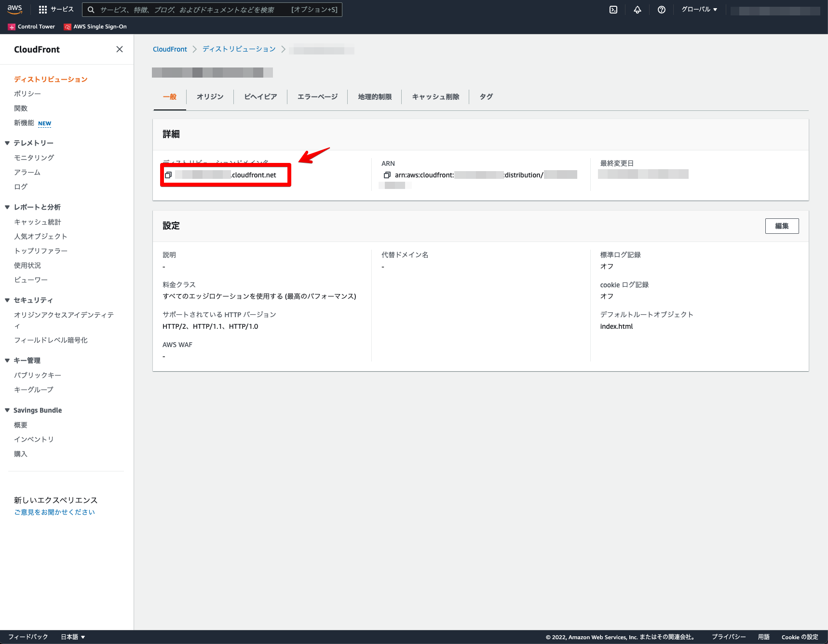Switch to the オリジン tab
The width and height of the screenshot is (828, 644).
click(x=210, y=97)
